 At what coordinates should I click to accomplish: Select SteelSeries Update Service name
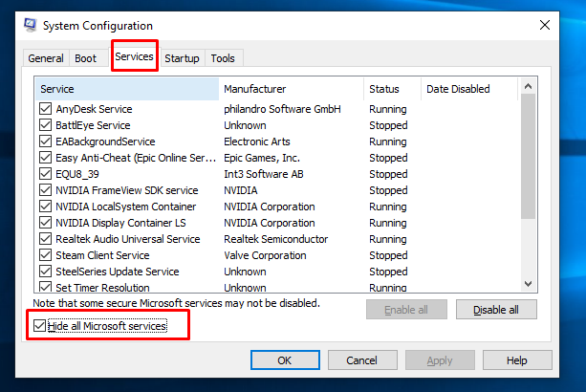[x=118, y=272]
